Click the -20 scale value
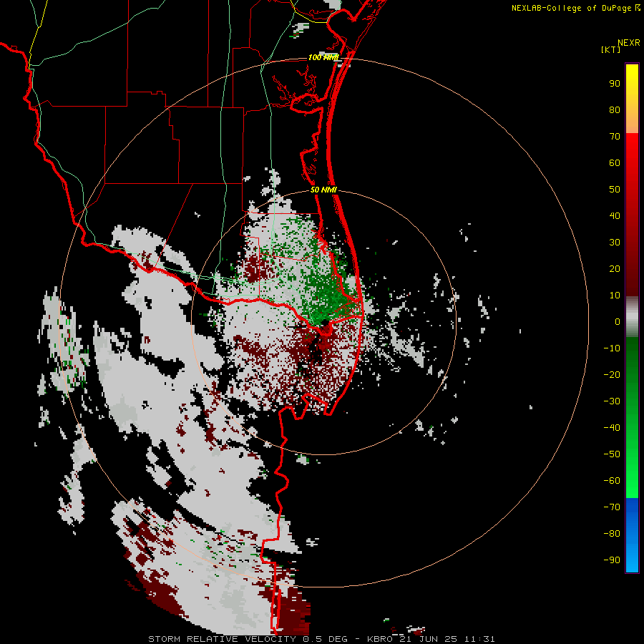The height and width of the screenshot is (644, 644). [612, 375]
